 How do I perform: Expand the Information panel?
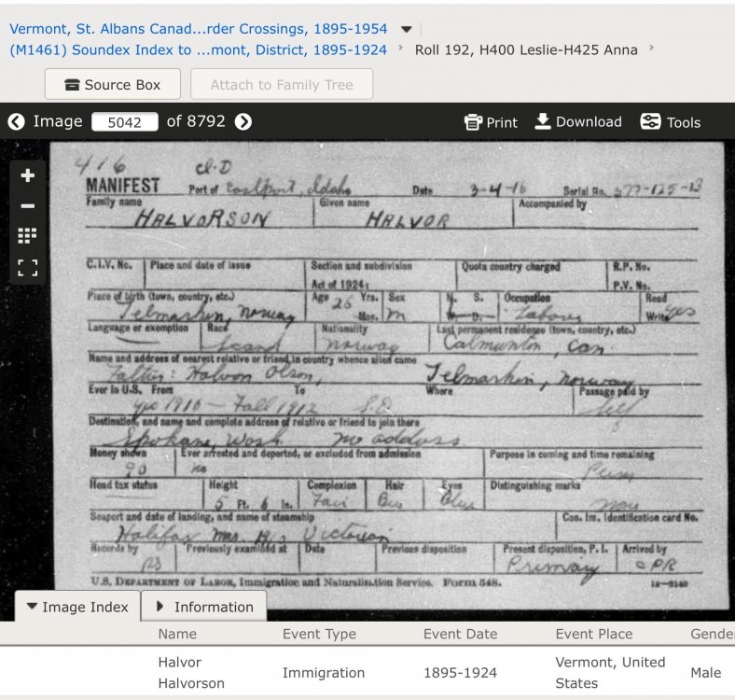pyautogui.click(x=204, y=607)
